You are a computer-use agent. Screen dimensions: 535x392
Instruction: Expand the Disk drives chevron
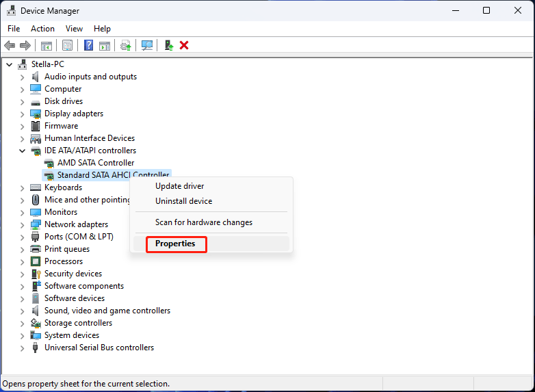(22, 102)
